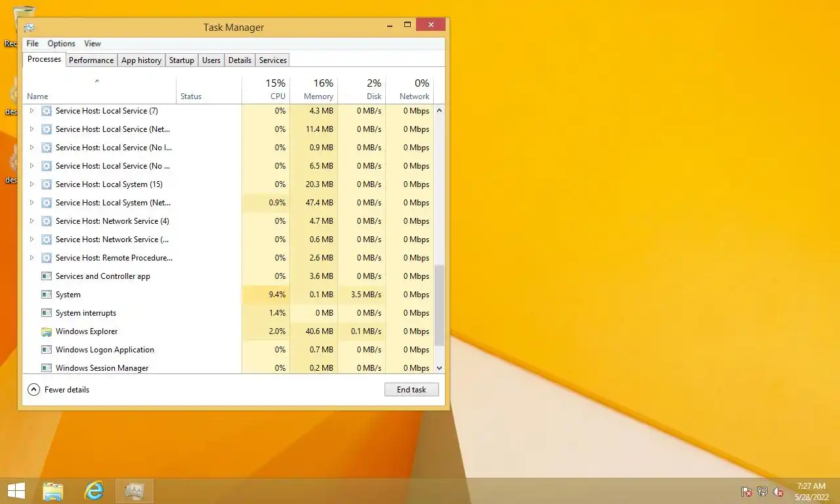Expand Service Host: Local Service (Net...
The height and width of the screenshot is (504, 840).
tap(31, 129)
